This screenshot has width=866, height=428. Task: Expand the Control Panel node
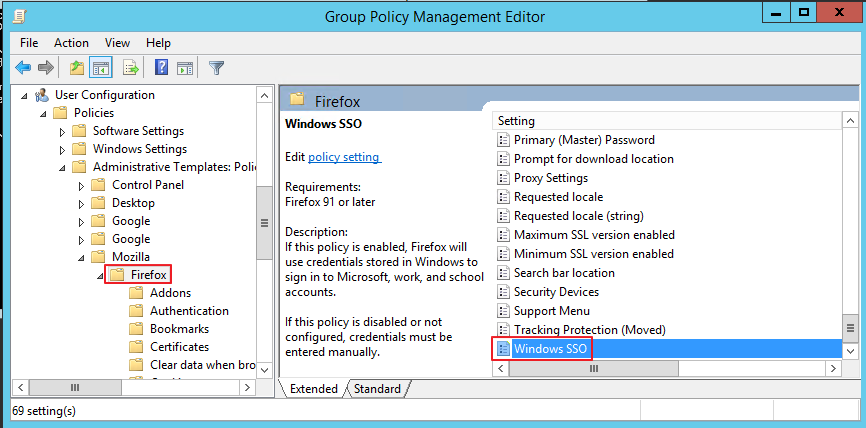[x=82, y=186]
